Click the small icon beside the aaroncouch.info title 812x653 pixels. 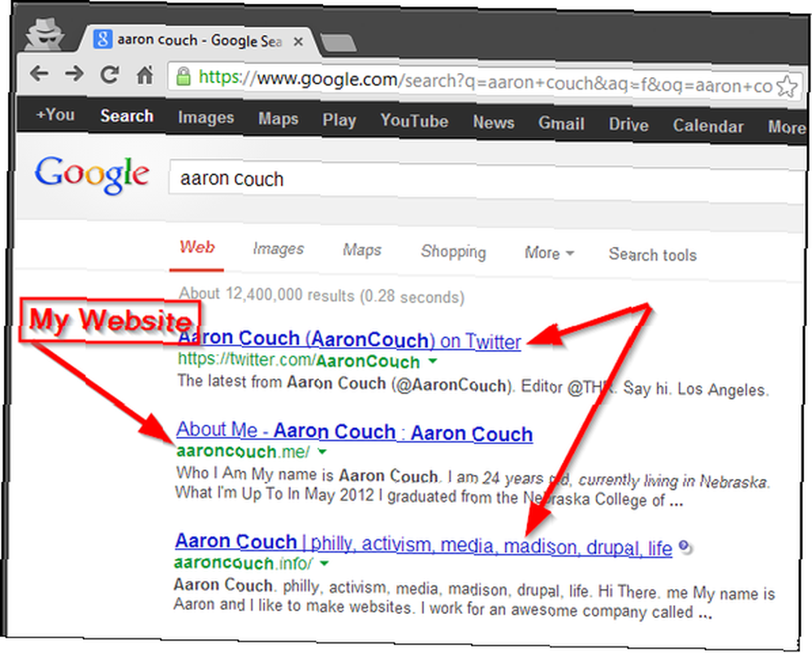[x=685, y=547]
